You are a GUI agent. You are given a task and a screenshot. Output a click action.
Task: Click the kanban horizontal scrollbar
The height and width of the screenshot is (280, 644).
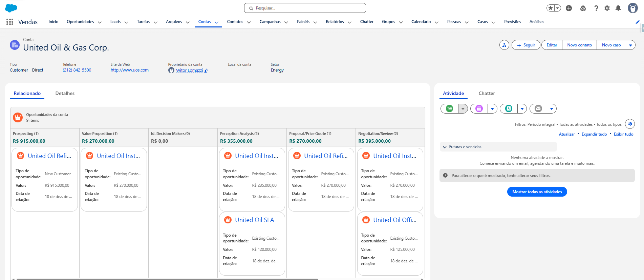(x=167, y=279)
